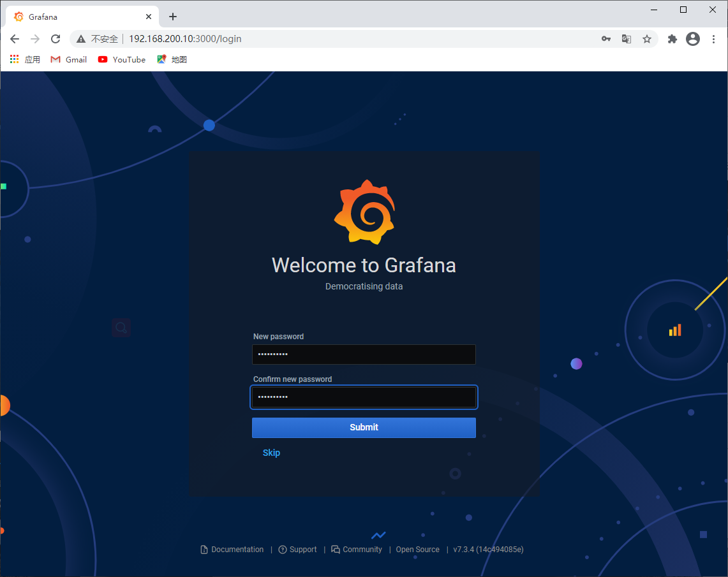Click the Welcome to Grafana heading
Viewport: 728px width, 577px height.
(x=364, y=265)
